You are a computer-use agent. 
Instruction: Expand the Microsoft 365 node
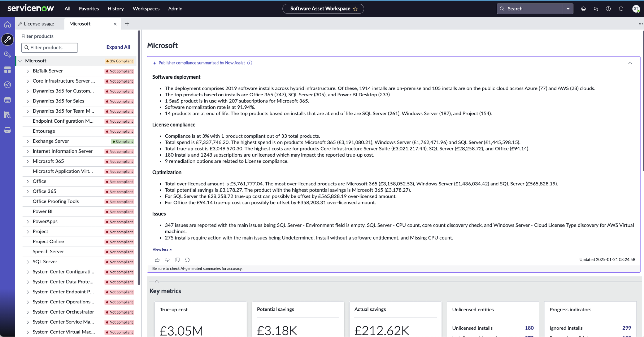click(x=28, y=161)
